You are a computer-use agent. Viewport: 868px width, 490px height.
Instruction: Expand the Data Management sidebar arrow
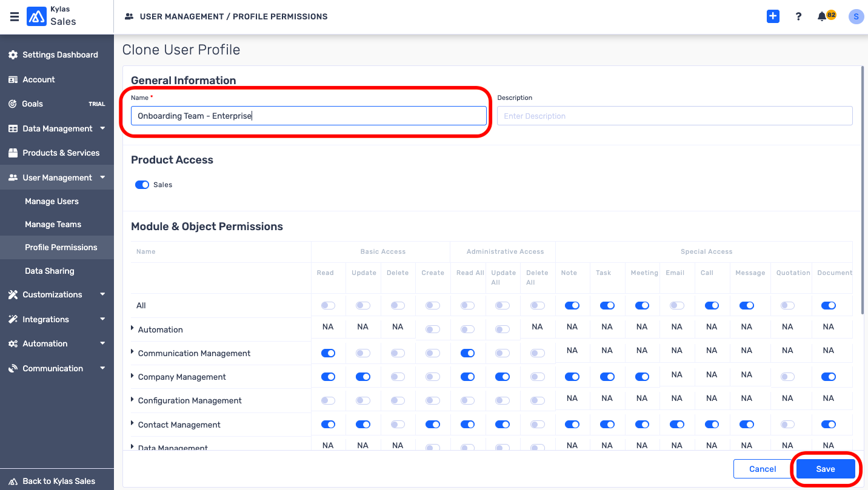point(102,128)
